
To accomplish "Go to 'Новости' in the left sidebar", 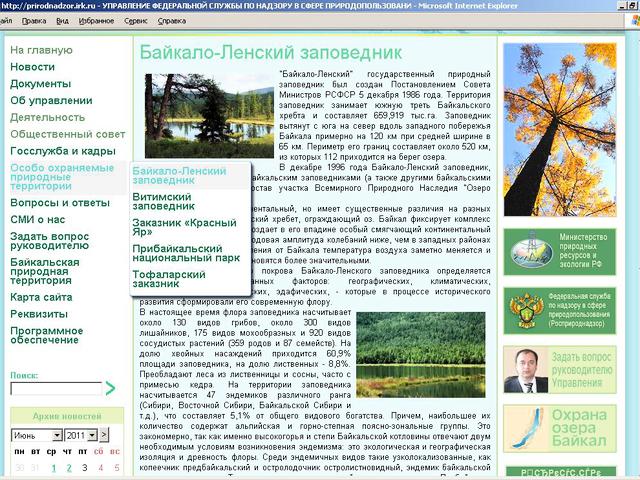I will coord(33,67).
